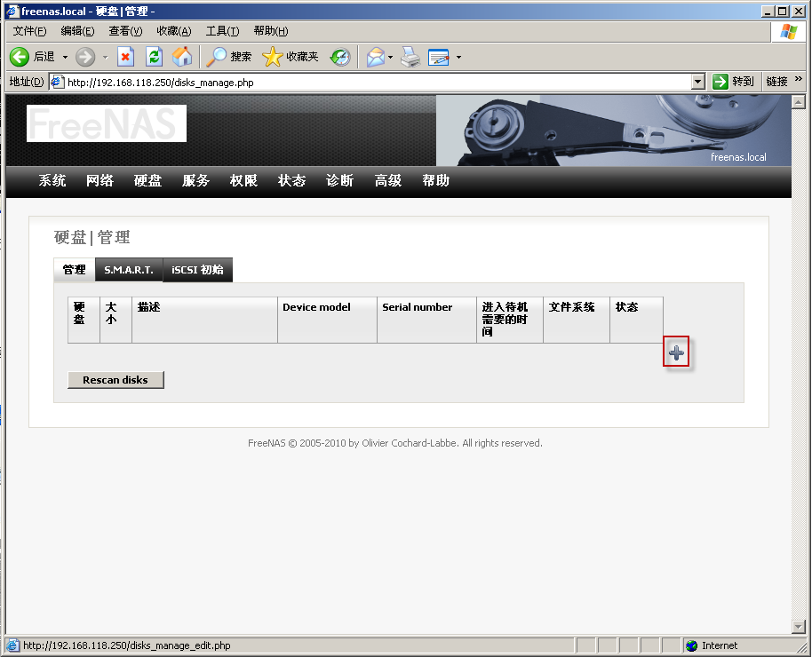Expand the address bar dropdown
The width and height of the screenshot is (812, 657).
698,82
